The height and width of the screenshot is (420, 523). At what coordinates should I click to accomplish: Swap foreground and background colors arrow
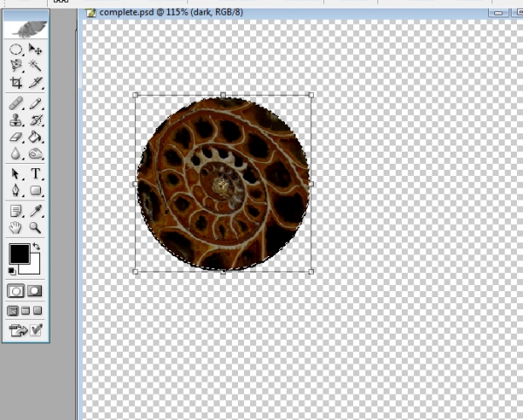point(37,247)
